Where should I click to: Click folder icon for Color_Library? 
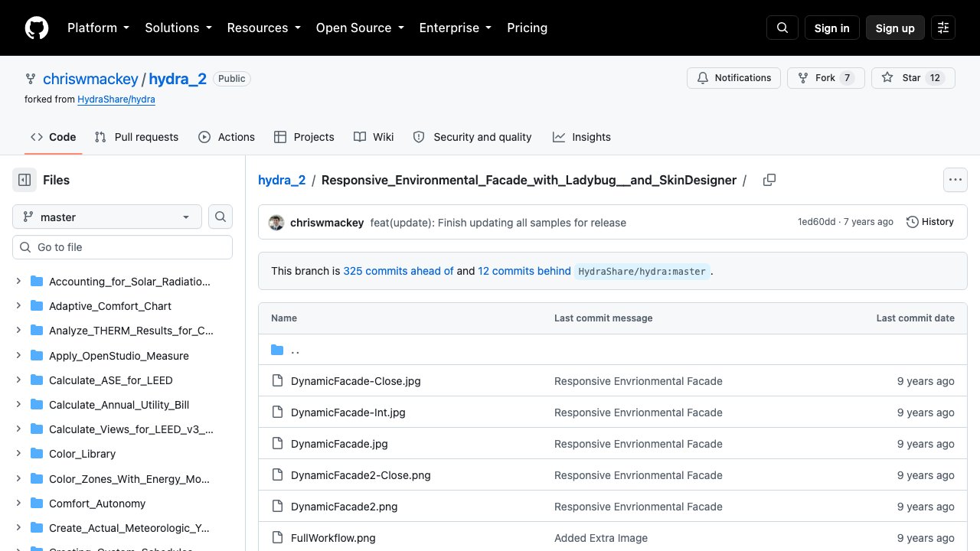coord(37,454)
